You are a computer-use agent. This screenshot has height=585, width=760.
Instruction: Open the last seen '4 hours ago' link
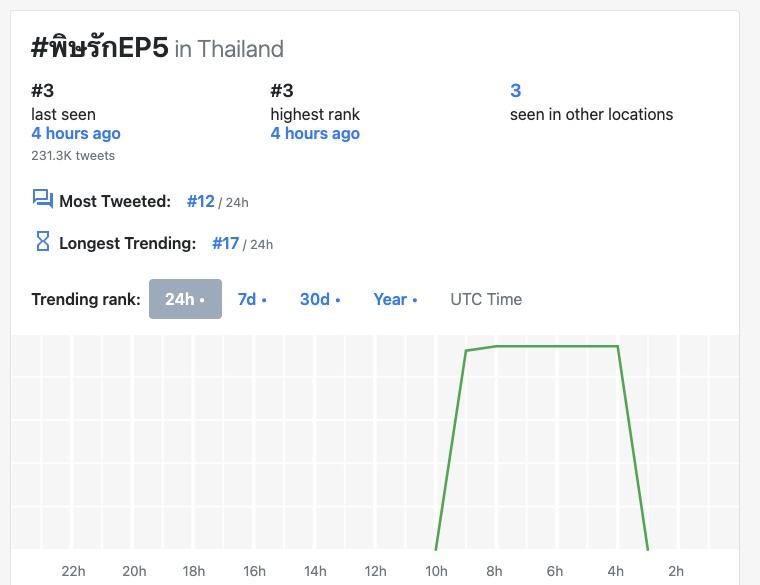(76, 134)
